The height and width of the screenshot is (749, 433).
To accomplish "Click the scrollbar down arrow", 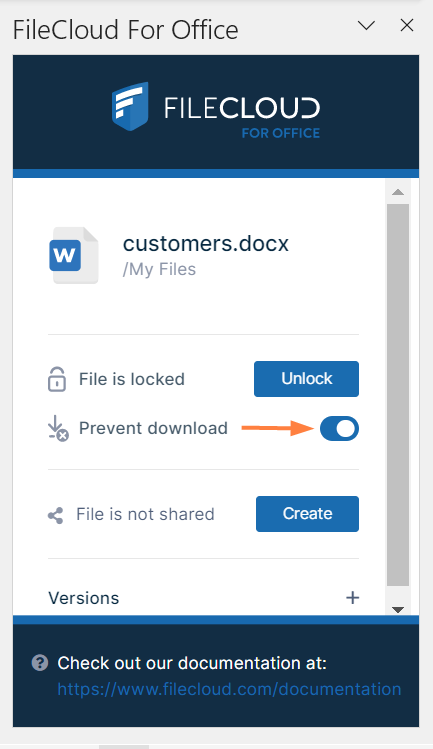I will tap(398, 609).
